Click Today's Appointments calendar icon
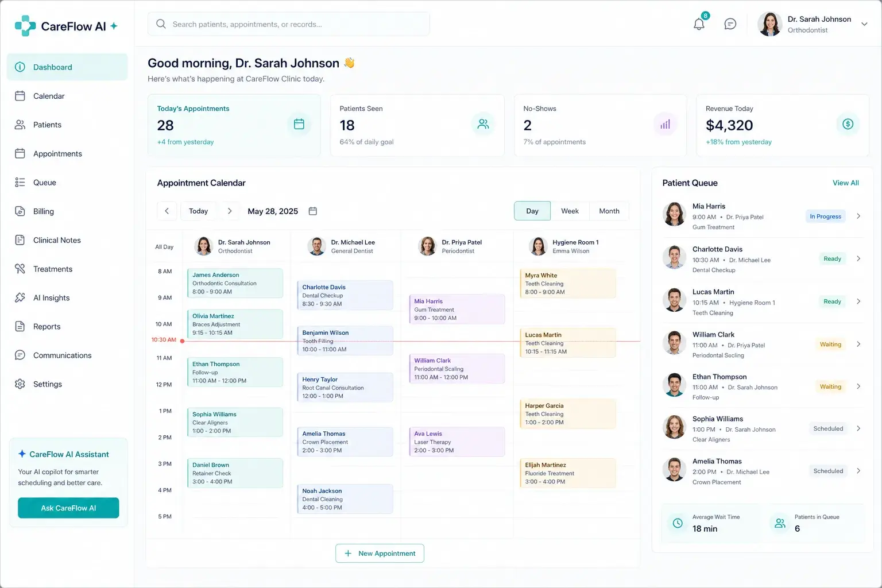 tap(299, 124)
